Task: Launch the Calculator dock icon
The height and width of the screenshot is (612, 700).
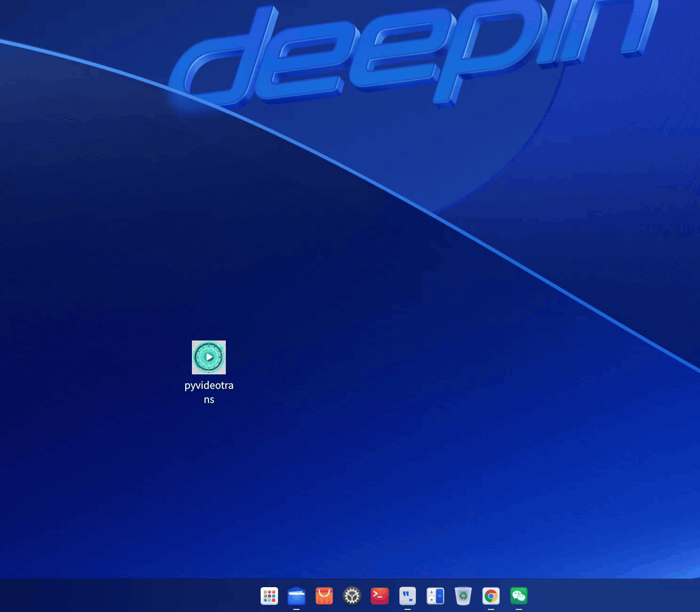Action: (435, 596)
